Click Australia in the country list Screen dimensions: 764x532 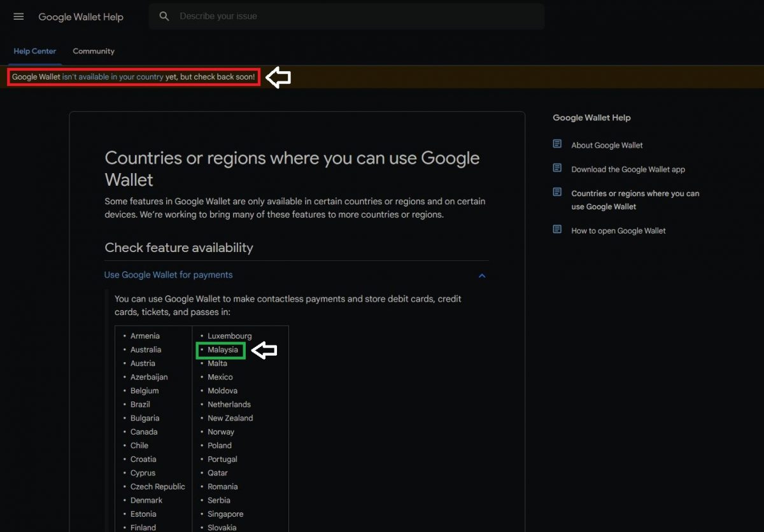146,349
